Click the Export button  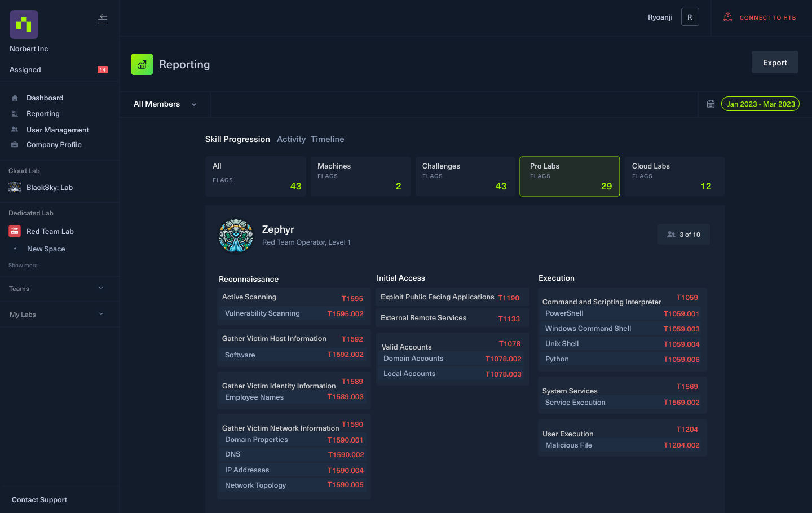tap(774, 63)
